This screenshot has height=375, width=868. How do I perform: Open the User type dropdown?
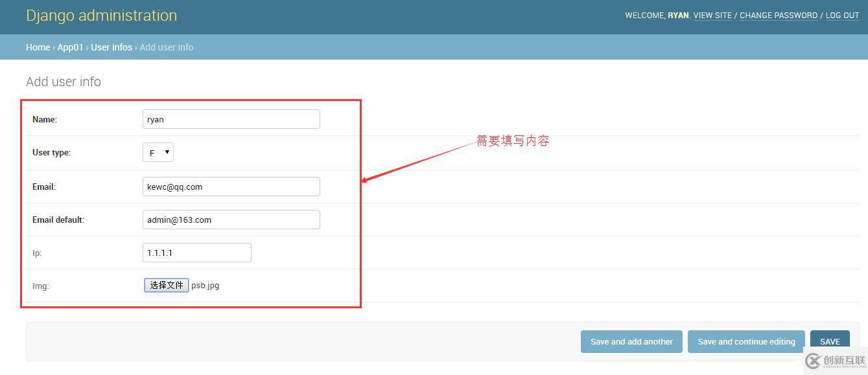pyautogui.click(x=158, y=152)
